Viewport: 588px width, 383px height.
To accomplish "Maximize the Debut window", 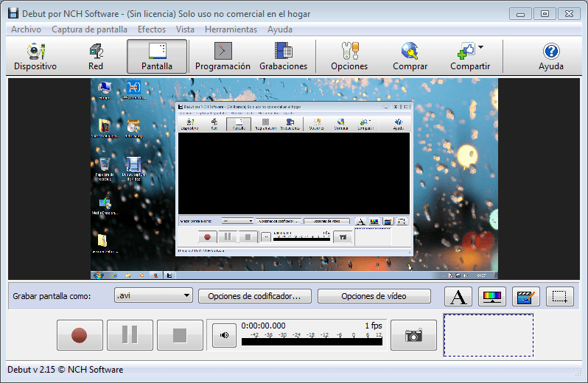I will coord(545,14).
